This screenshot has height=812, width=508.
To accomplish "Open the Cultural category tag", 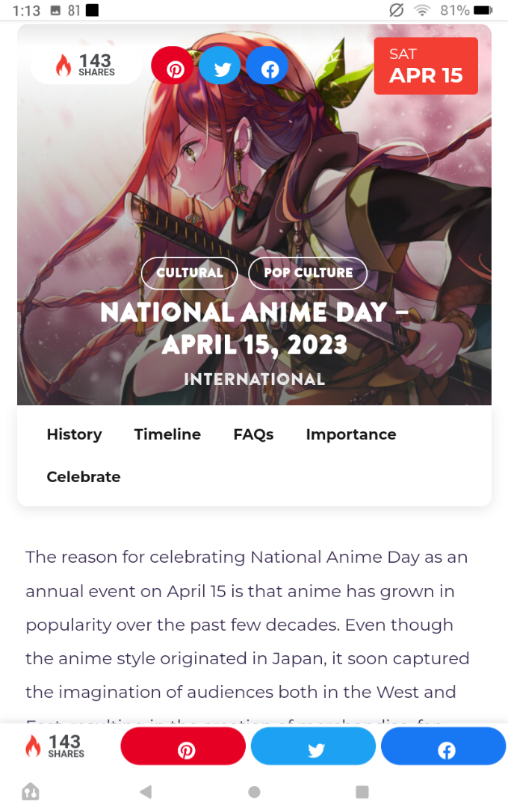I will pyautogui.click(x=189, y=272).
